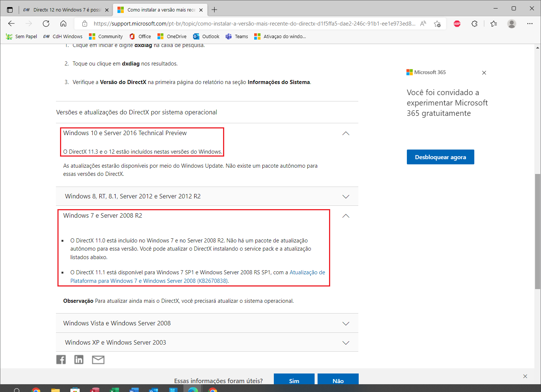Close the feedback bar at bottom
The height and width of the screenshot is (392, 541).
525,376
